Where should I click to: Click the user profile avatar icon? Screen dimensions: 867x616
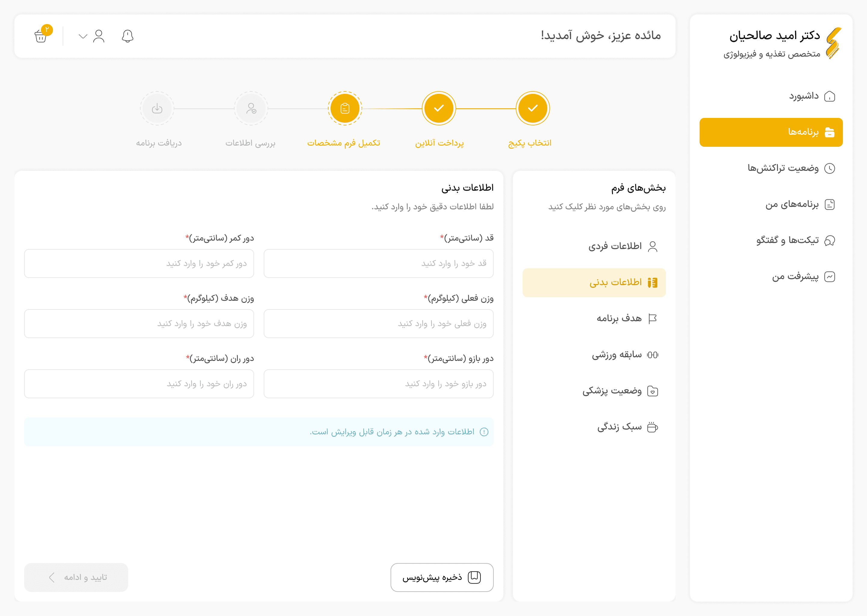(99, 36)
